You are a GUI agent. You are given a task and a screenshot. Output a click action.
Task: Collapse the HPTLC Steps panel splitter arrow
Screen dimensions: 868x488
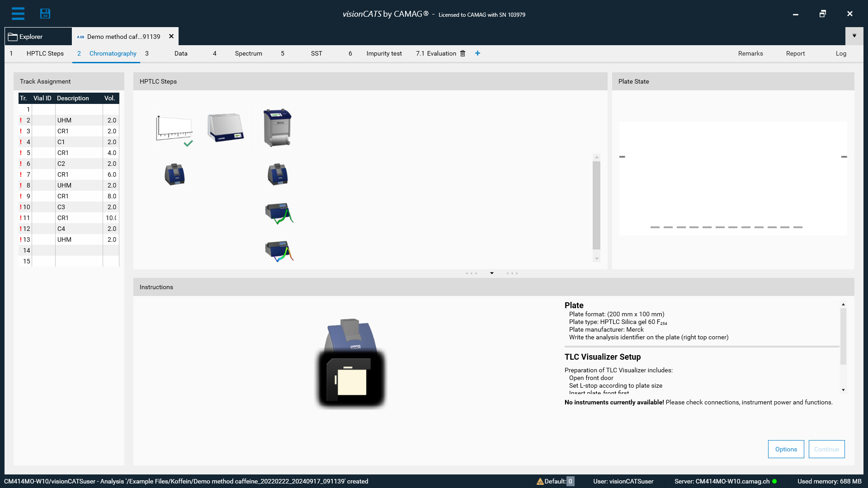click(x=492, y=273)
